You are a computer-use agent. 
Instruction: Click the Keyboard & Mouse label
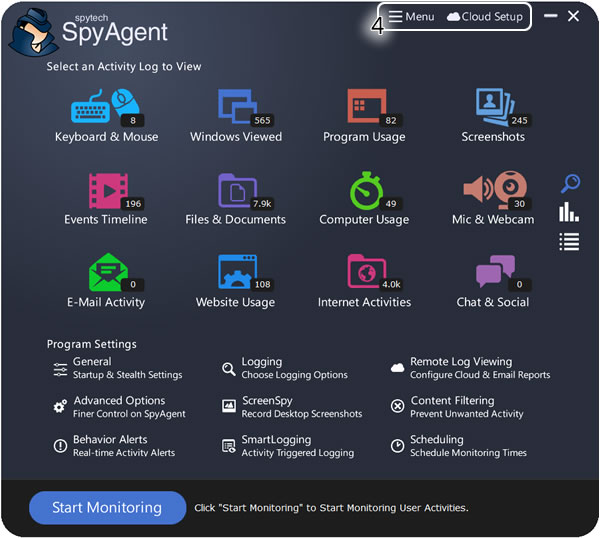click(x=106, y=137)
